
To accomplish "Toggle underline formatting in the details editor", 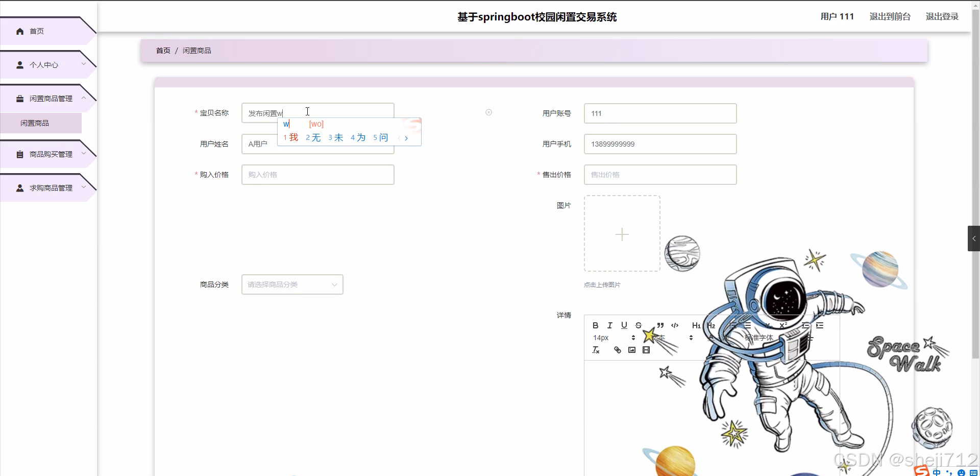I will click(624, 325).
